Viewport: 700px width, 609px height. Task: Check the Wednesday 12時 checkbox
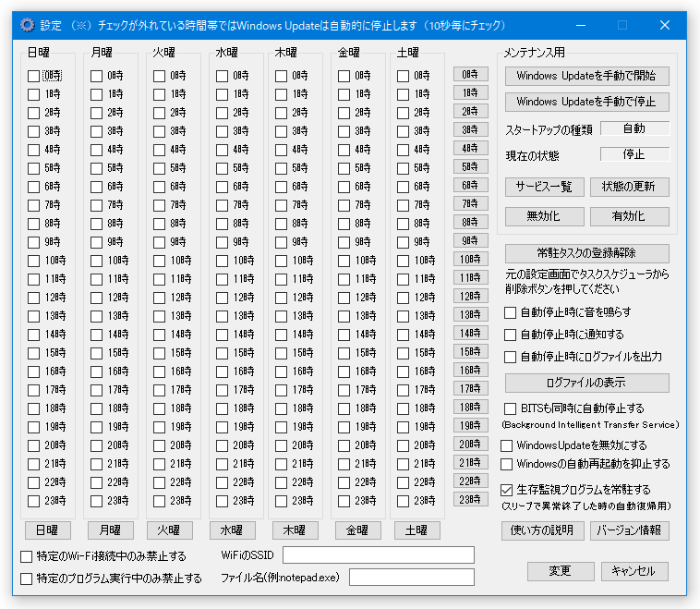[x=223, y=298]
